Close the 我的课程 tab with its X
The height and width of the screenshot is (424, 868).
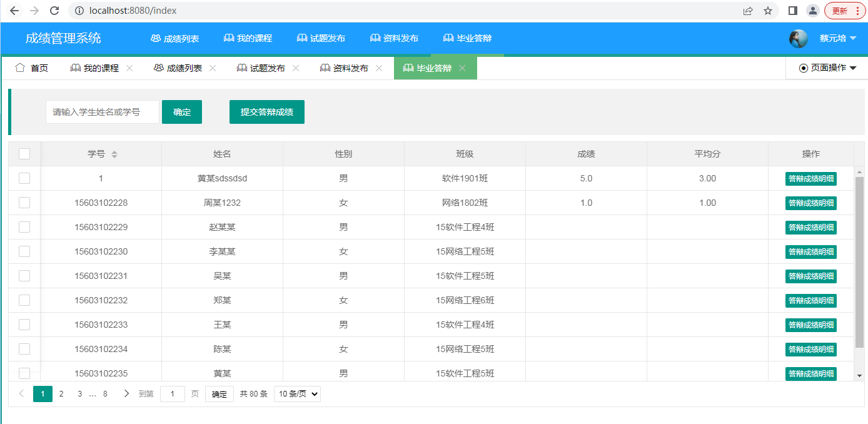(129, 68)
